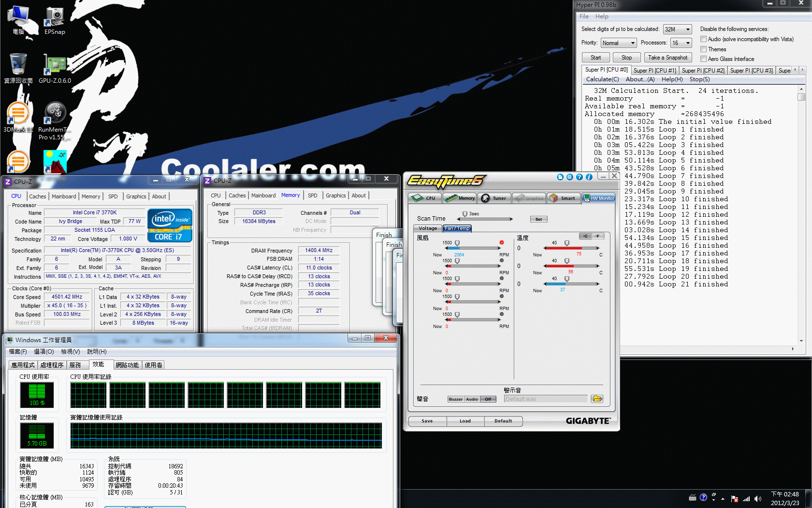Click the first fan 1500 RPM threshold slider
Viewport: 812px width, 508px height.
tap(457, 243)
